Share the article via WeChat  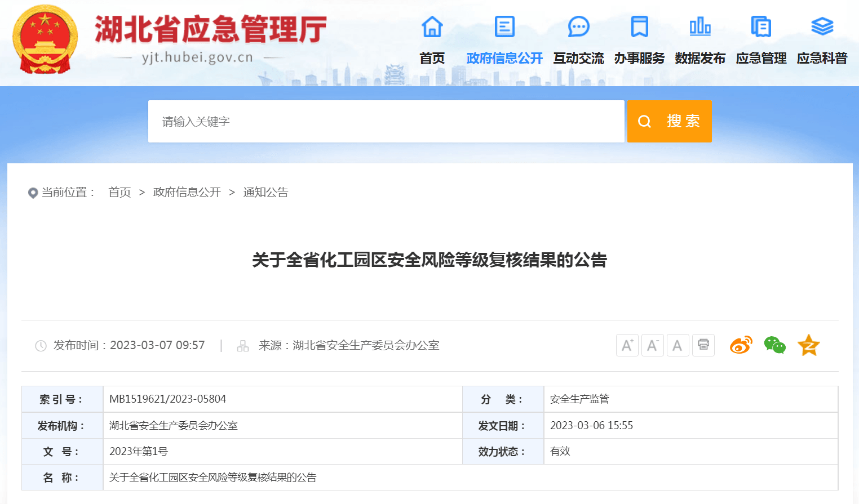point(774,345)
